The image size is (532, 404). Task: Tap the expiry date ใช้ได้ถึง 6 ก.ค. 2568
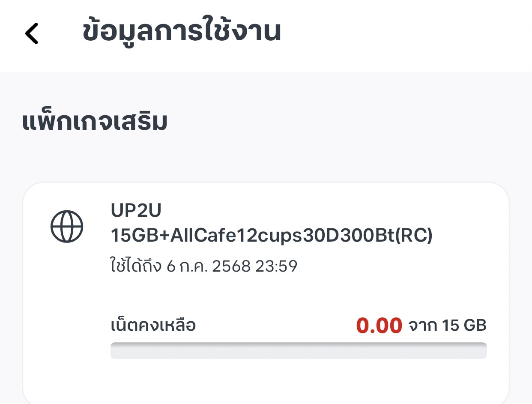click(x=180, y=266)
